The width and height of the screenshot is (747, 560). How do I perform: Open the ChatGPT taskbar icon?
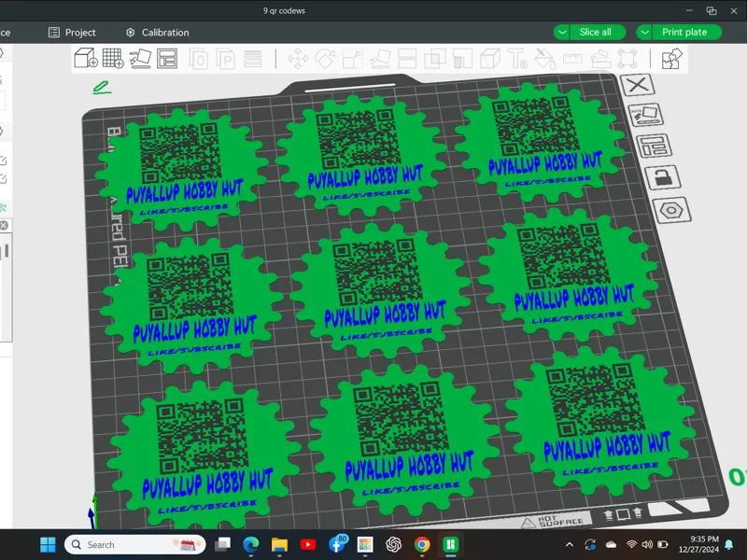point(393,544)
